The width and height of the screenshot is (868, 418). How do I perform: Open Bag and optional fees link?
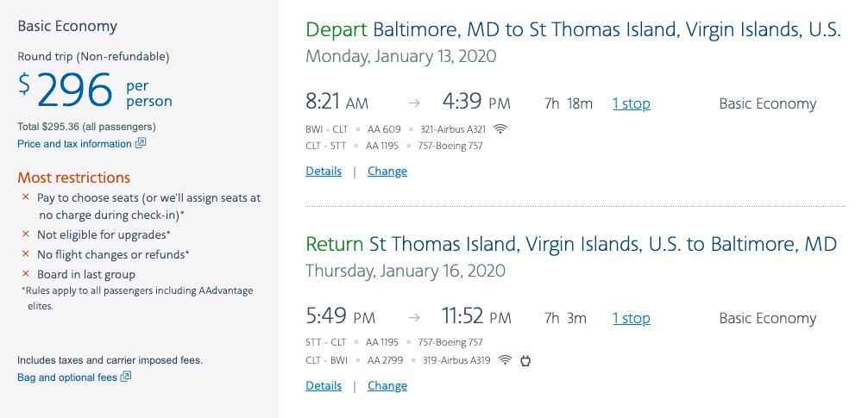click(x=67, y=377)
